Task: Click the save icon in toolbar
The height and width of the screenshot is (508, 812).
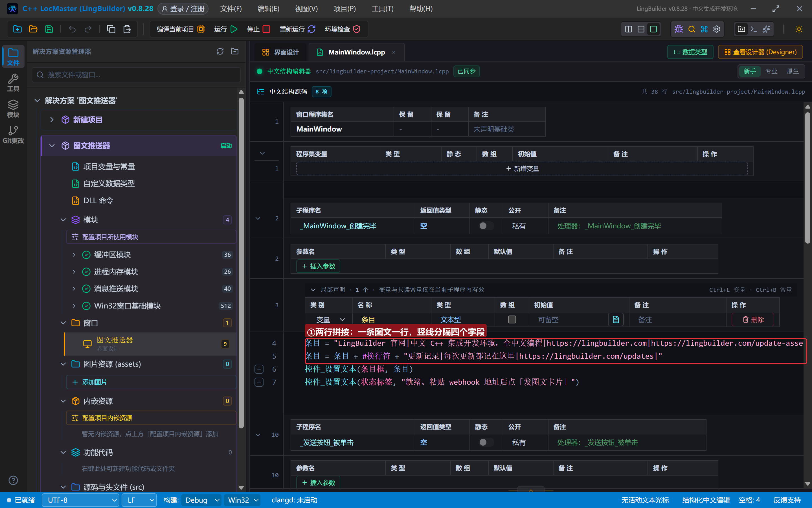Action: [x=49, y=29]
